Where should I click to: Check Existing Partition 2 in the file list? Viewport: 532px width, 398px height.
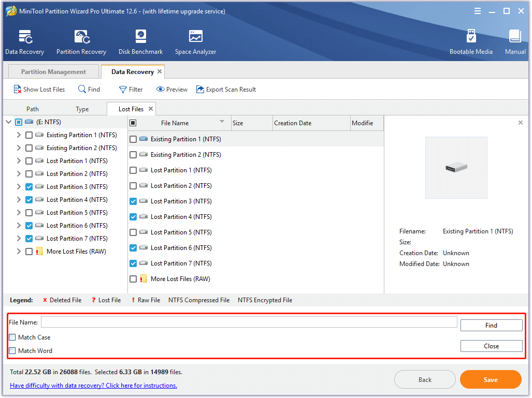click(x=133, y=155)
